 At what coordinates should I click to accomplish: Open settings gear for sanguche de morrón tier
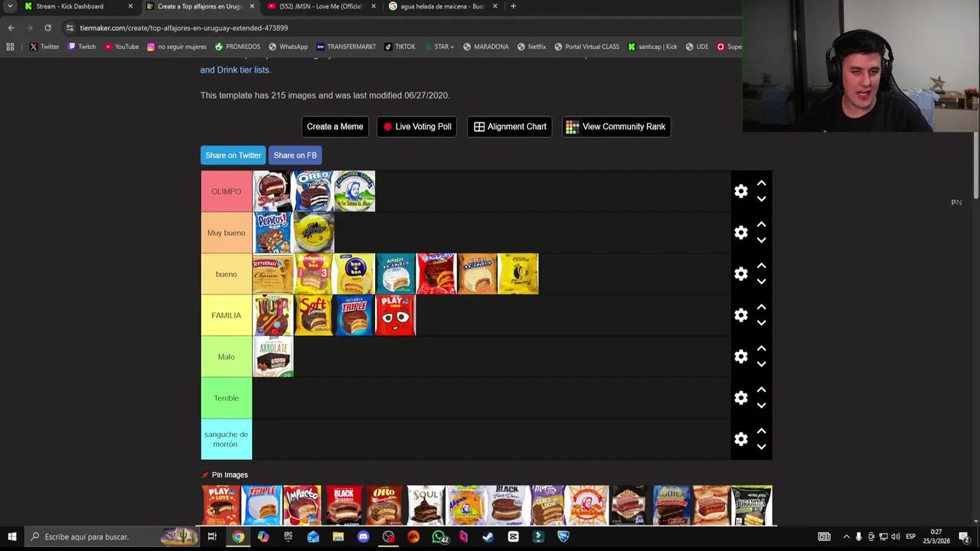pos(740,439)
